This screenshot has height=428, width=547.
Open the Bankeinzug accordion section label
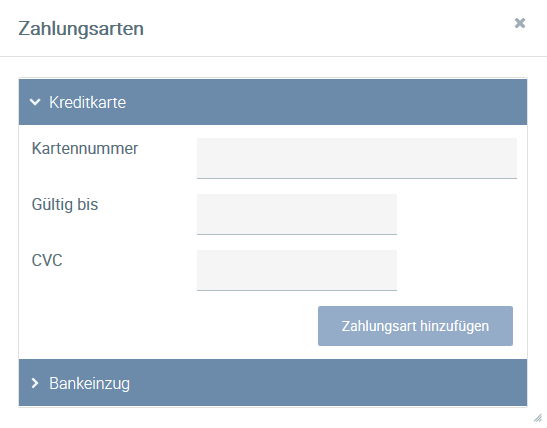[89, 383]
